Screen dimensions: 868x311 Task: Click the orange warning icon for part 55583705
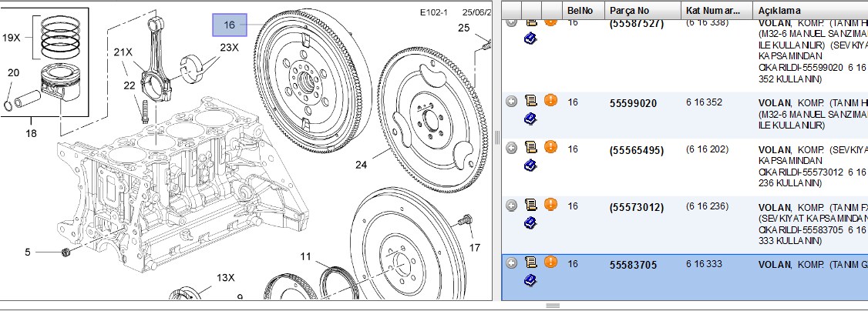tap(550, 262)
